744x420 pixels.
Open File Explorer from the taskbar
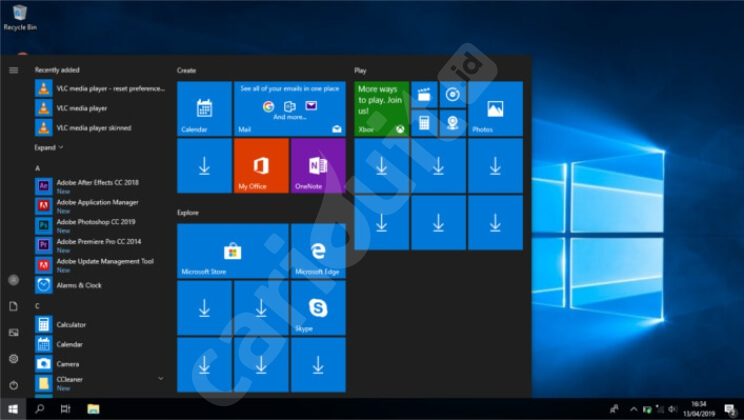93,409
